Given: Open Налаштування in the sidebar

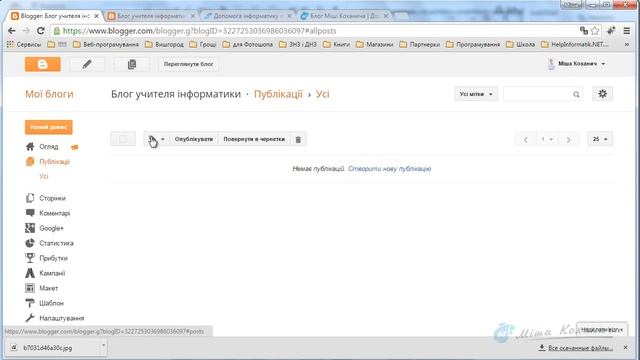Looking at the screenshot, I should click(61, 318).
